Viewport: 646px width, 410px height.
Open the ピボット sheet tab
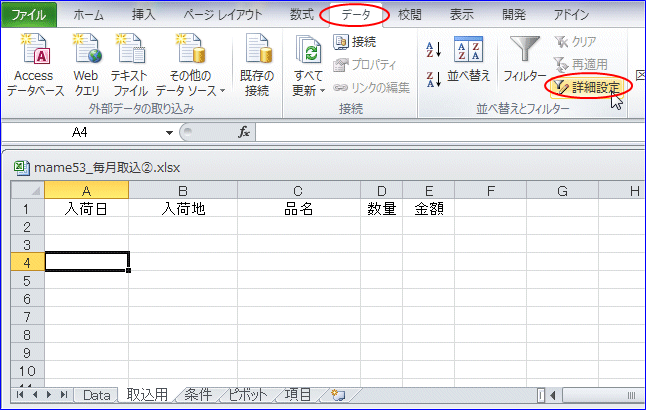tap(248, 395)
